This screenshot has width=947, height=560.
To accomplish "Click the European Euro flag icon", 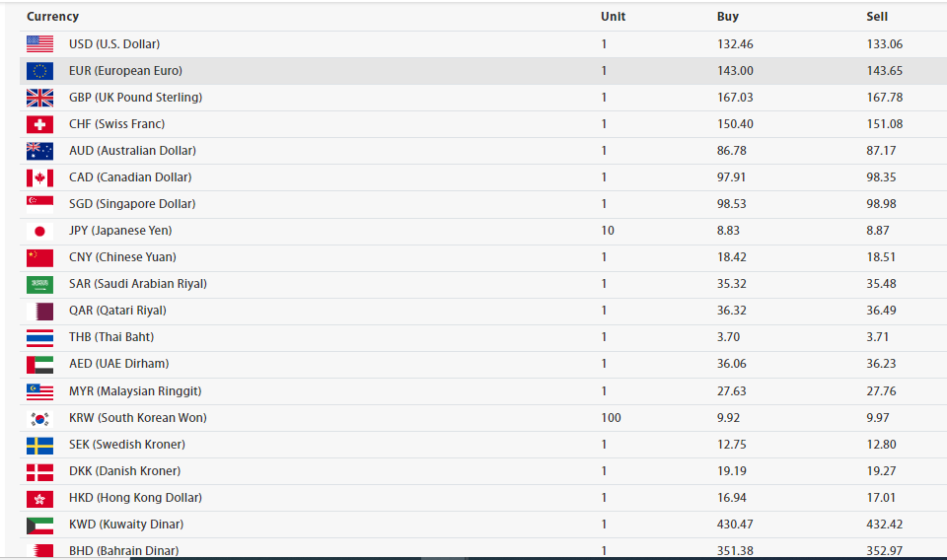I will tap(39, 71).
